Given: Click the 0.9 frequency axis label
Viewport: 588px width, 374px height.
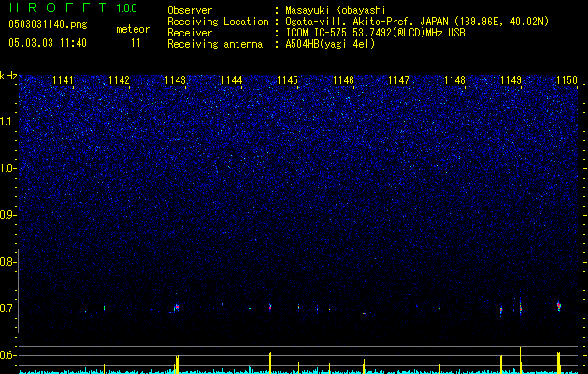Looking at the screenshot, I should click(7, 215).
